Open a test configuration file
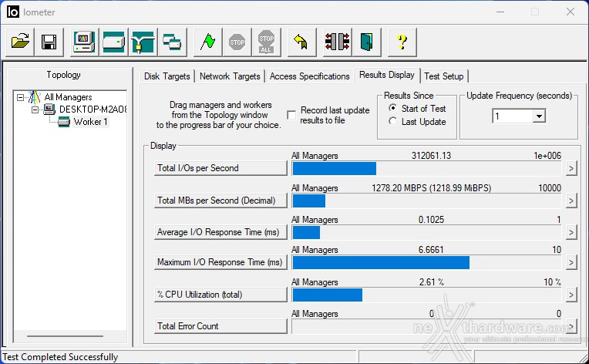The image size is (589, 364). [x=20, y=42]
